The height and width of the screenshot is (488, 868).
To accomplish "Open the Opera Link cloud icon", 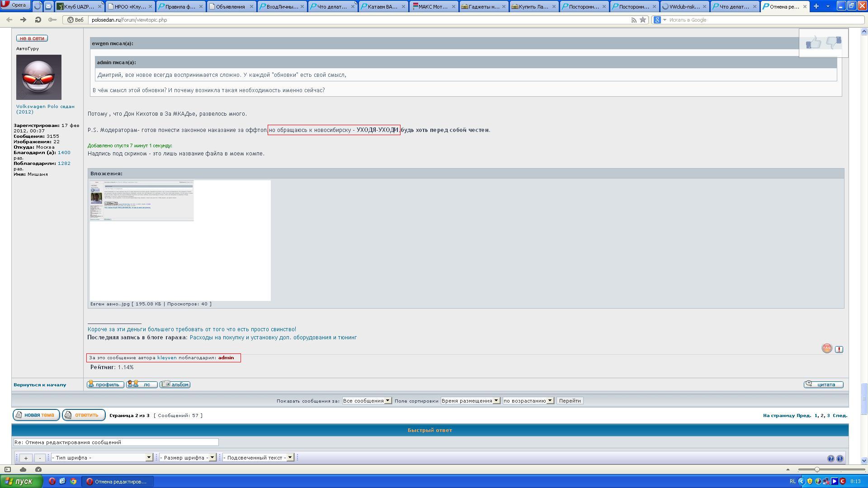I will pyautogui.click(x=23, y=469).
